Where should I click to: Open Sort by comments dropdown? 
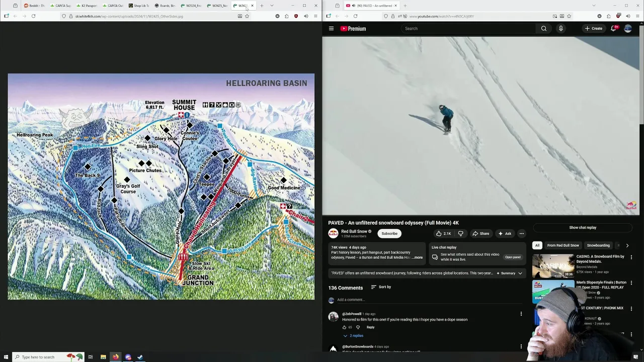381,287
